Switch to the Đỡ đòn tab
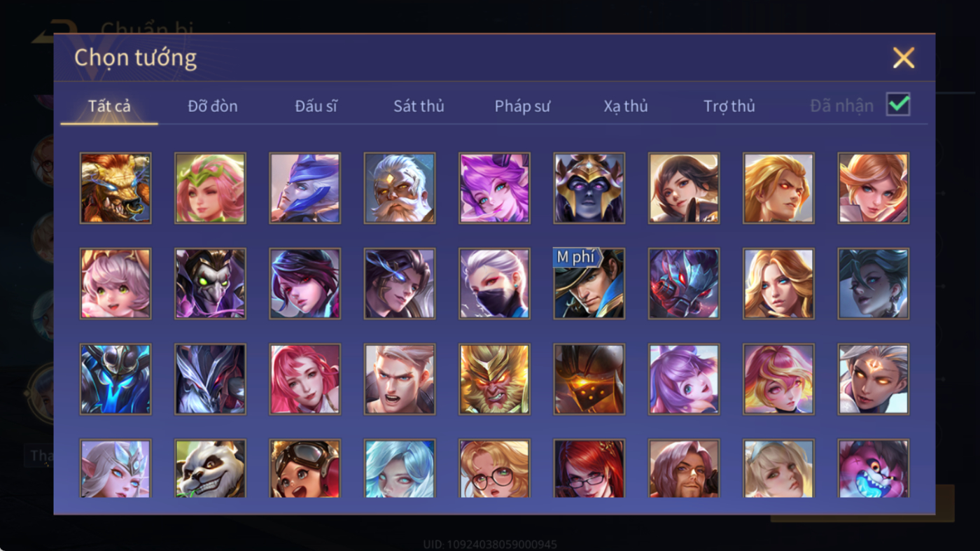The height and width of the screenshot is (551, 980). (x=213, y=106)
